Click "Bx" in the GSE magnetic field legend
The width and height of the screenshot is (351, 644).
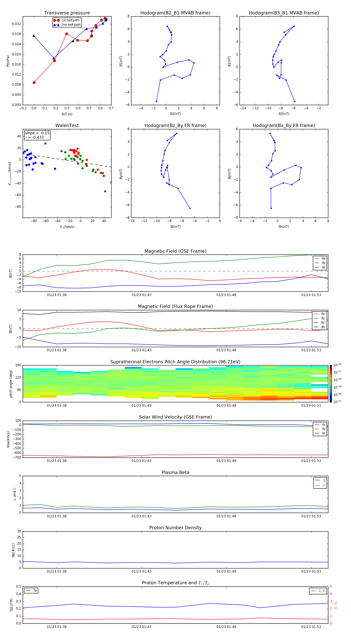[320, 259]
